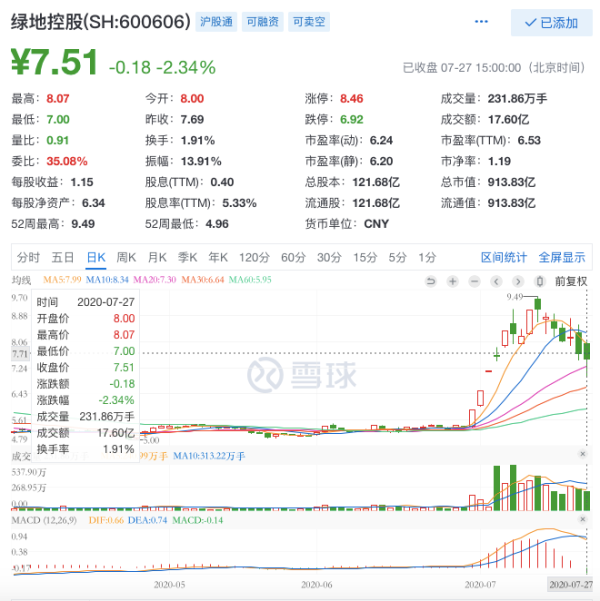Image resolution: width=600 pixels, height=601 pixels.
Task: Switch to the 分时 tab
Action: (28, 258)
